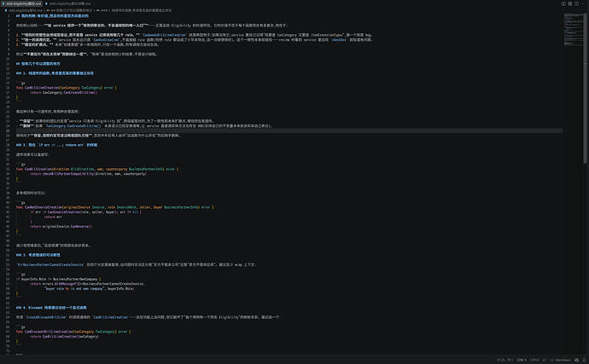Switch to the second inactive .md editor tab
The height and width of the screenshot is (364, 589).
68,3
